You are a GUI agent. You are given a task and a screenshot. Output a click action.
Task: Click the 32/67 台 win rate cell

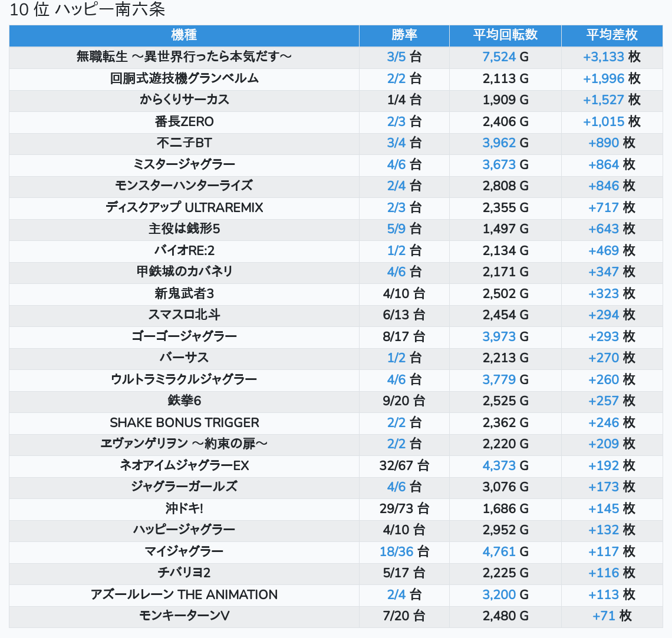click(404, 466)
